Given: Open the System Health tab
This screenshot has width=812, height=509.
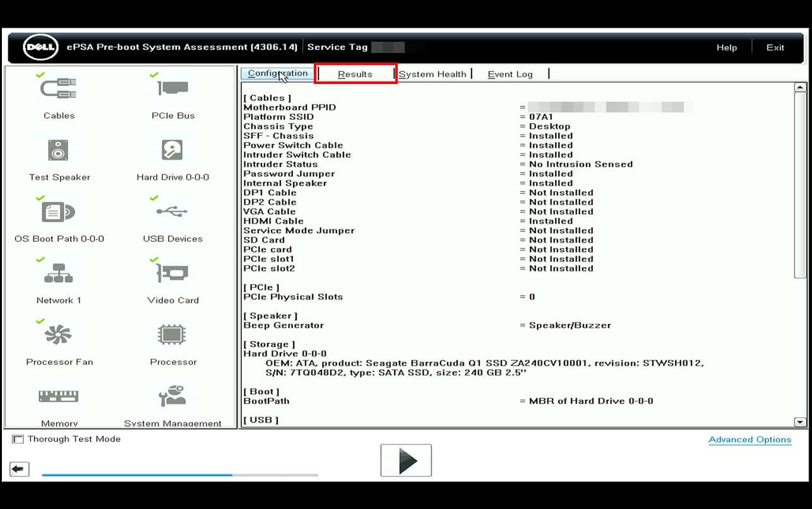Looking at the screenshot, I should coord(433,74).
